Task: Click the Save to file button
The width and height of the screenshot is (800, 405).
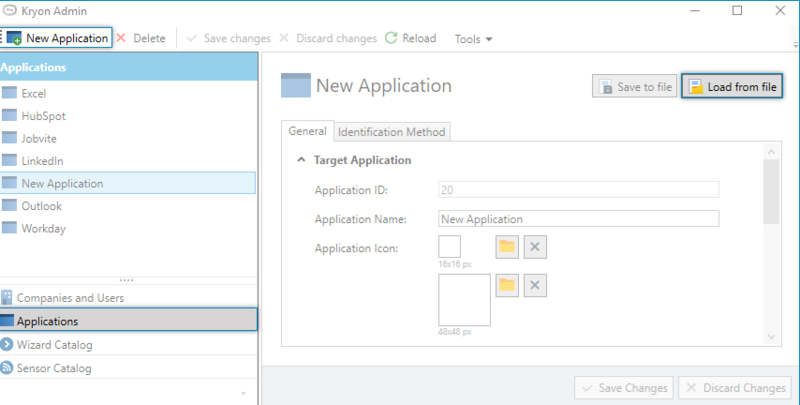Action: [634, 87]
